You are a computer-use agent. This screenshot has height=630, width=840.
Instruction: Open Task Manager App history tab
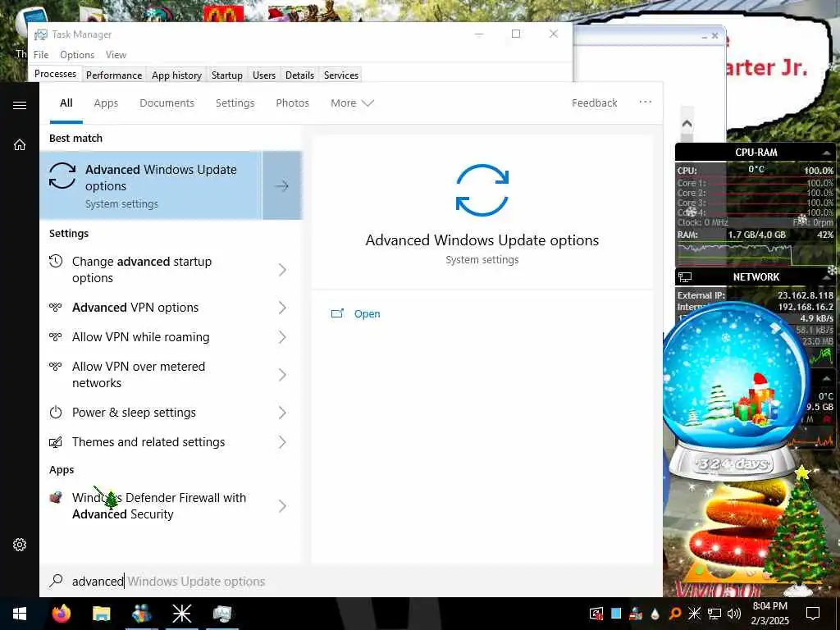(x=176, y=75)
